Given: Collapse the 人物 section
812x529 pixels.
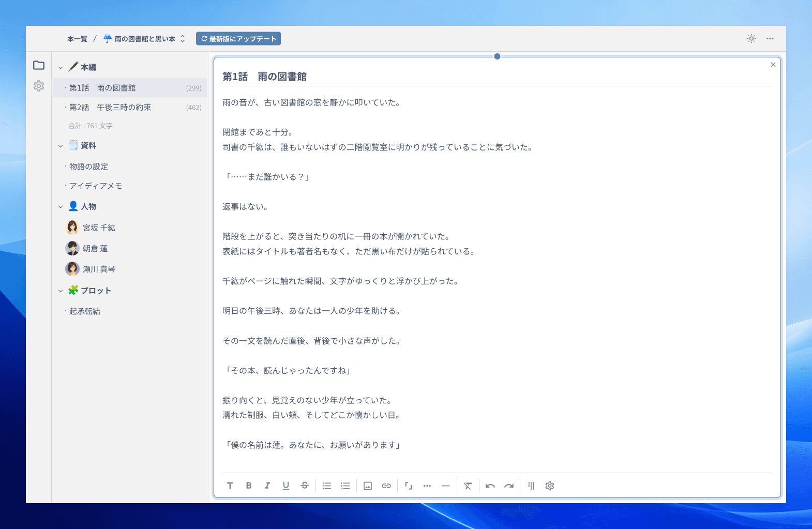Looking at the screenshot, I should (x=61, y=207).
